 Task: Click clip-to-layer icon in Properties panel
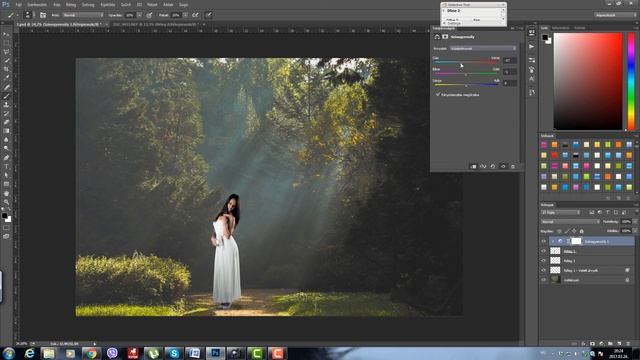coord(473,167)
